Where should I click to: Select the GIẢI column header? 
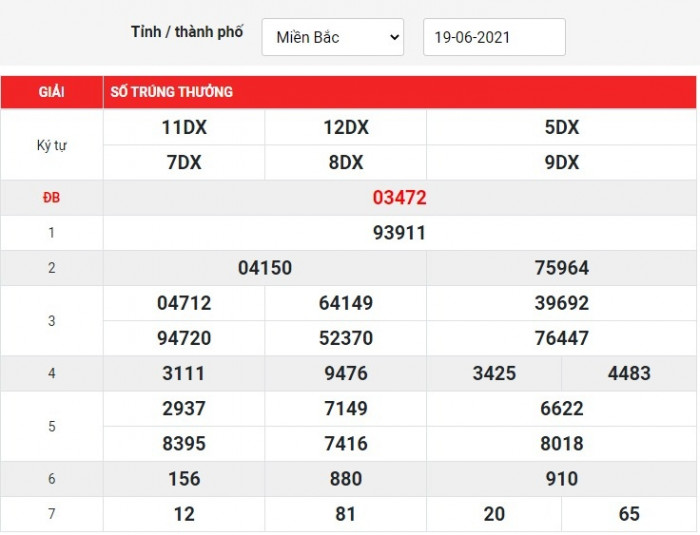tap(52, 92)
